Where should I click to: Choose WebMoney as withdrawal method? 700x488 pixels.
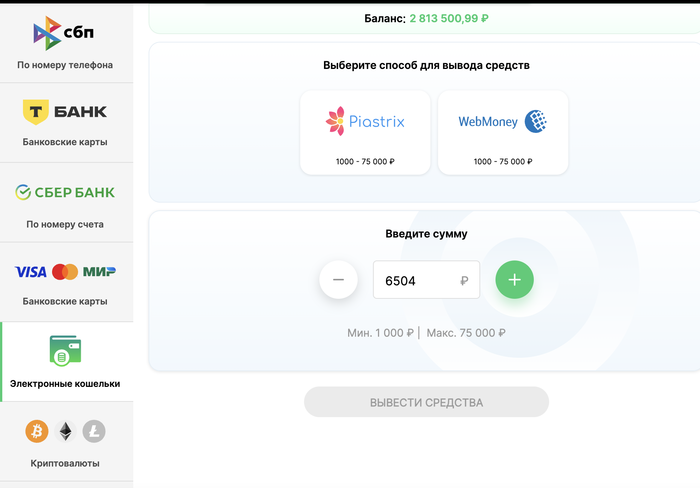503,133
